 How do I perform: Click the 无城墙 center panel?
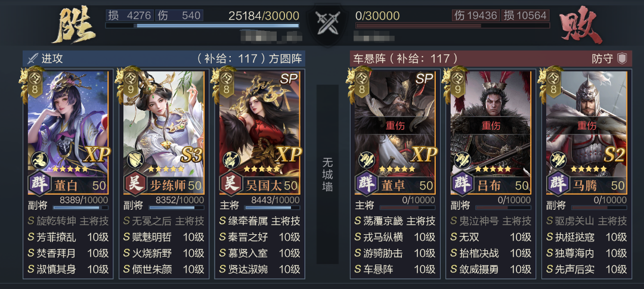pos(327,175)
